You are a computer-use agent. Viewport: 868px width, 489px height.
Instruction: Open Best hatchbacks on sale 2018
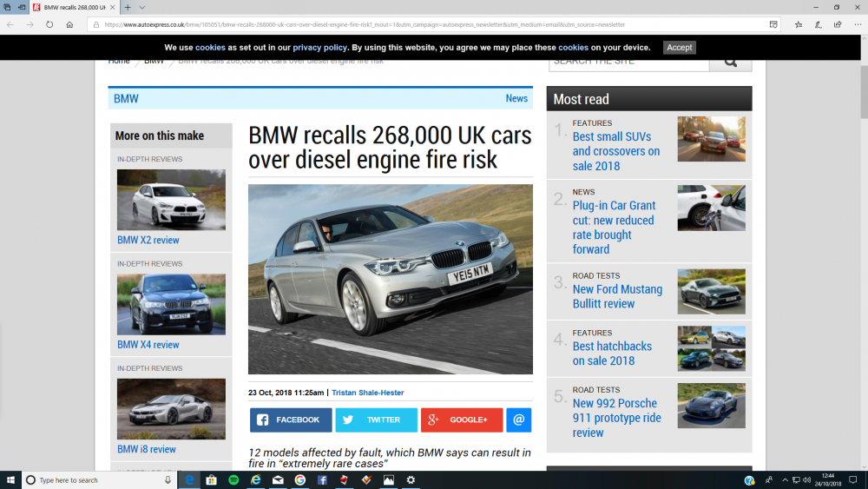click(612, 354)
